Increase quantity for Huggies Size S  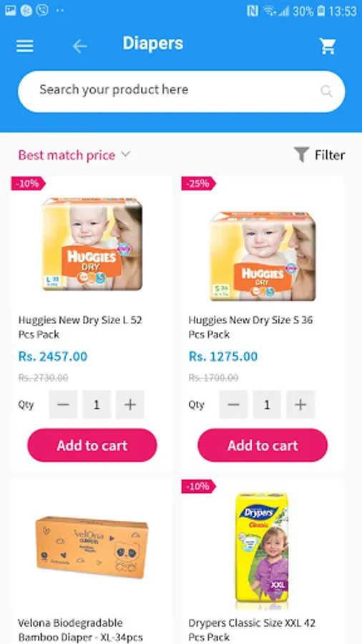[300, 404]
